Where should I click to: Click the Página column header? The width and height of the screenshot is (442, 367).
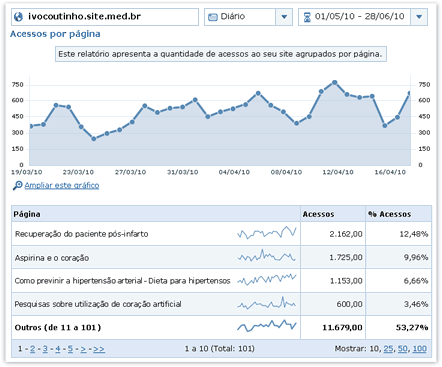[156, 214]
